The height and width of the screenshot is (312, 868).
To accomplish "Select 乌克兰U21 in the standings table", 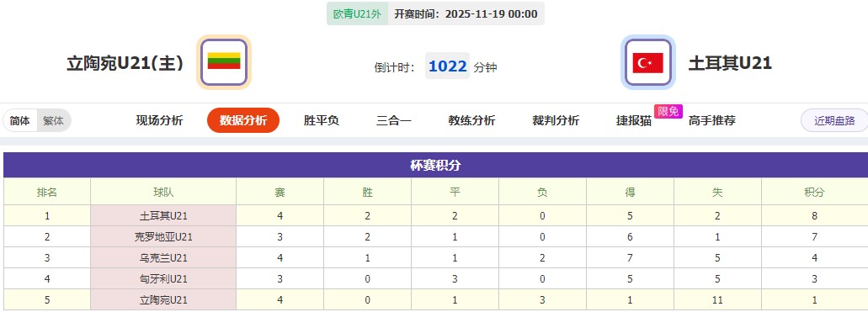I will pyautogui.click(x=163, y=258).
